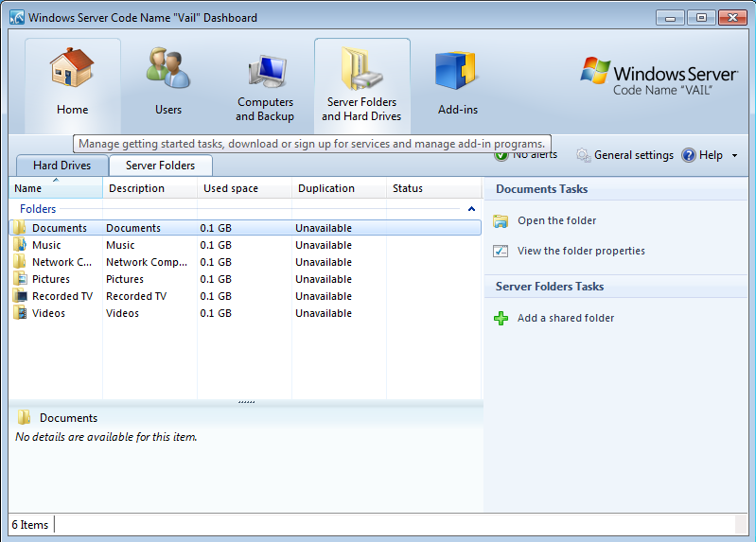The height and width of the screenshot is (542, 756).
Task: Click the Music row 0.1 GB value
Action: click(216, 245)
